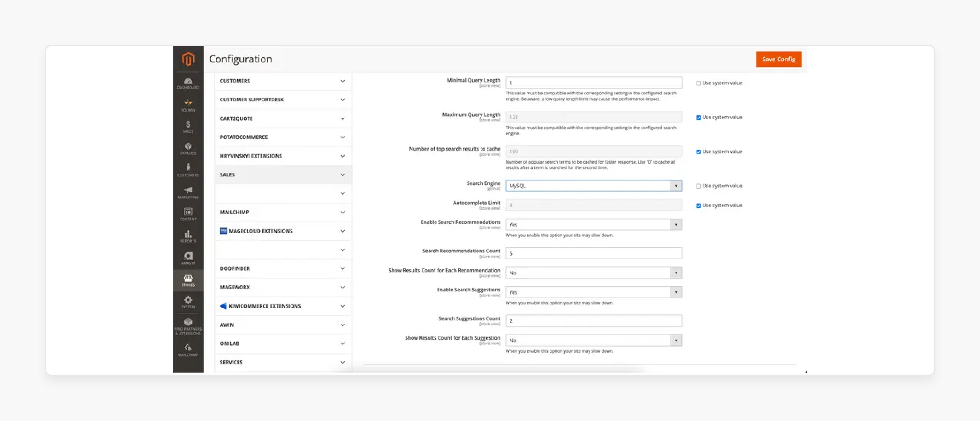The image size is (980, 421).
Task: Click the Configuration page heading
Action: pos(240,59)
